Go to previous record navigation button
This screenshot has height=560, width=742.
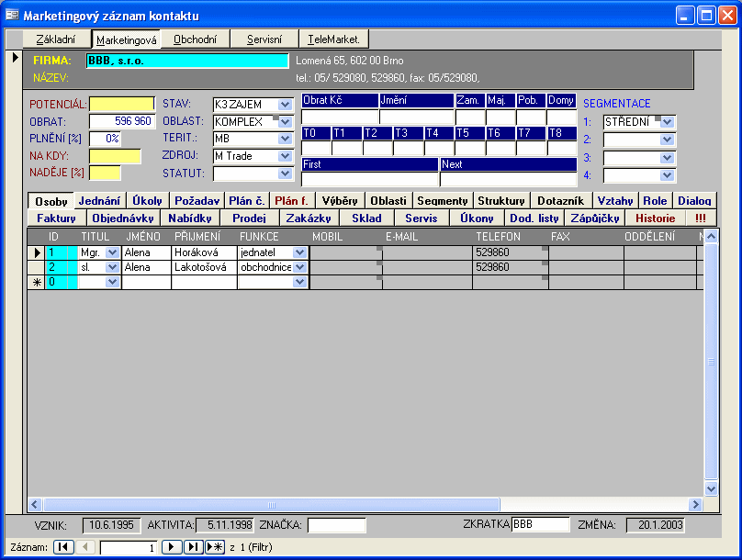pyautogui.click(x=85, y=547)
